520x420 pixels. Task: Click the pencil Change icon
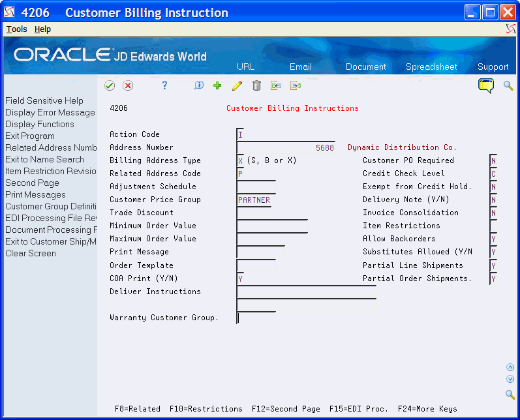pyautogui.click(x=237, y=85)
